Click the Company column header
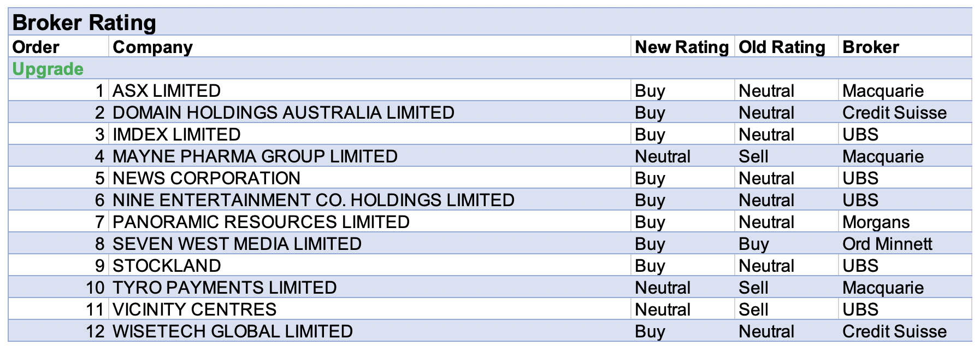 (x=152, y=47)
